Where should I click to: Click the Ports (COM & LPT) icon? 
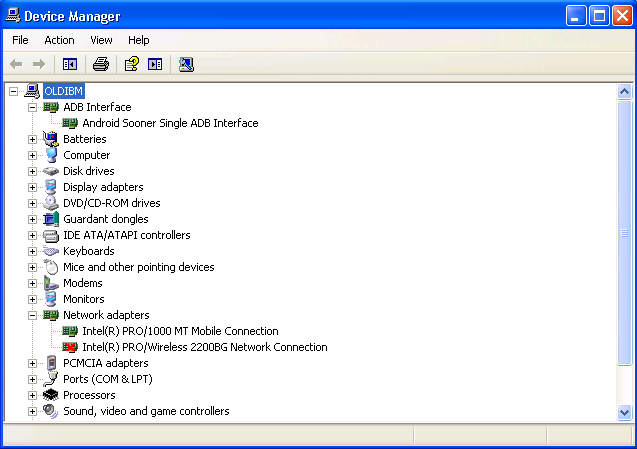point(51,380)
